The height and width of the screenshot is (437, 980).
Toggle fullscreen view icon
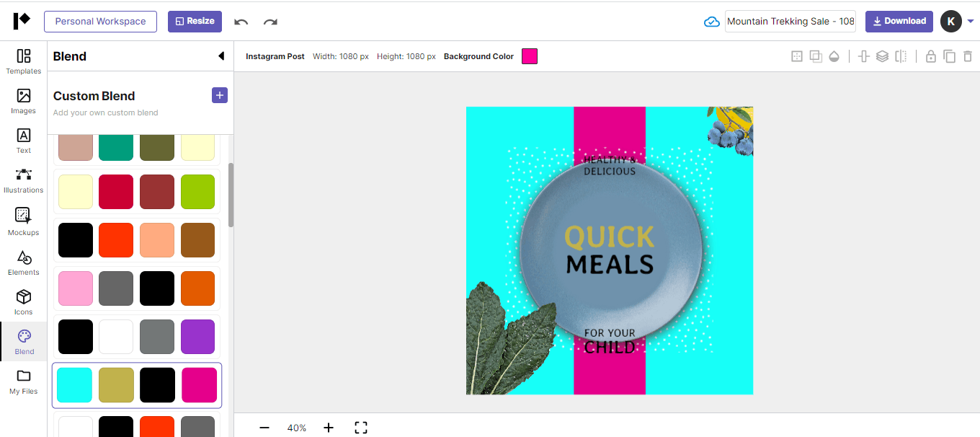[x=361, y=428]
